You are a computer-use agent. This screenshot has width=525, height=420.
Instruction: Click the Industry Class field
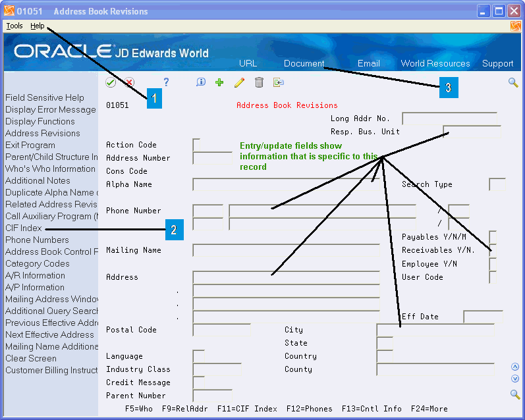(x=217, y=369)
